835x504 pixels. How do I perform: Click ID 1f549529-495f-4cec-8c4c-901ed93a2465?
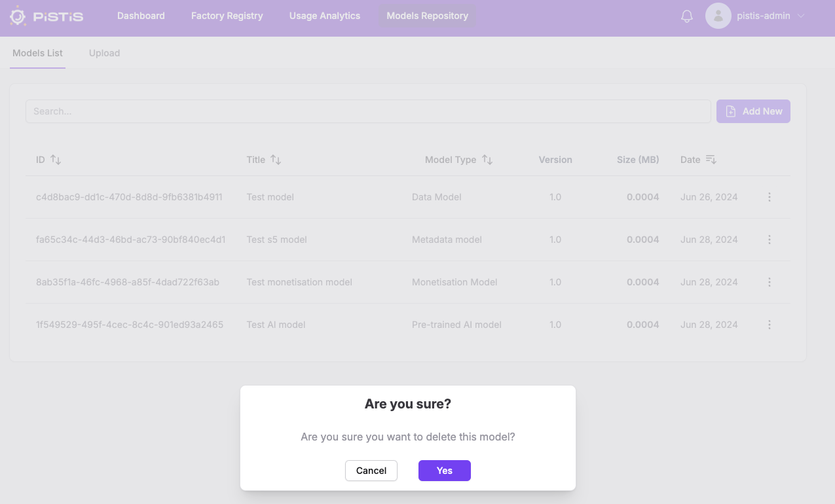point(130,325)
